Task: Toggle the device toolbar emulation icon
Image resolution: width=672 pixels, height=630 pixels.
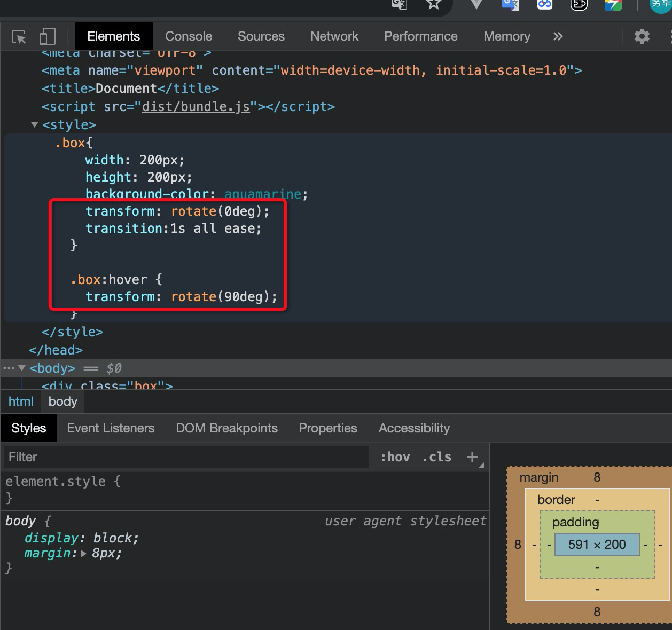Action: 48,37
